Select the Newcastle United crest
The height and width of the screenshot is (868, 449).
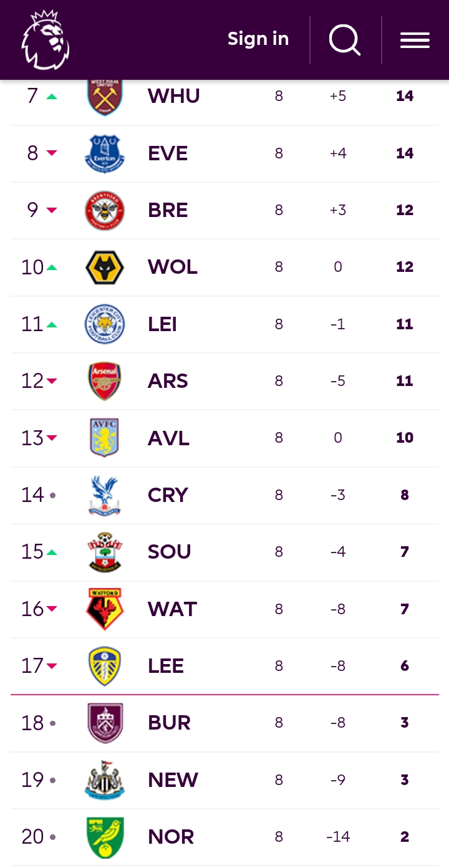(105, 780)
